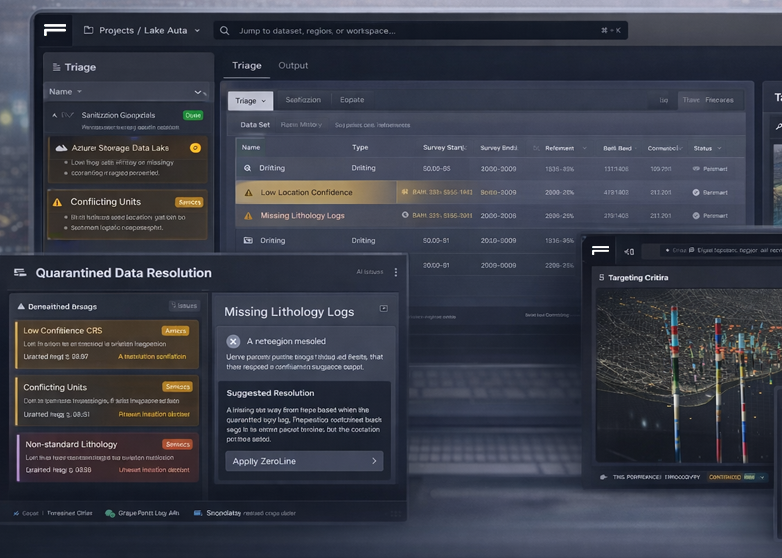Click the Quarantined Data Resolution header icon
This screenshot has width=782, height=558.
click(x=20, y=272)
